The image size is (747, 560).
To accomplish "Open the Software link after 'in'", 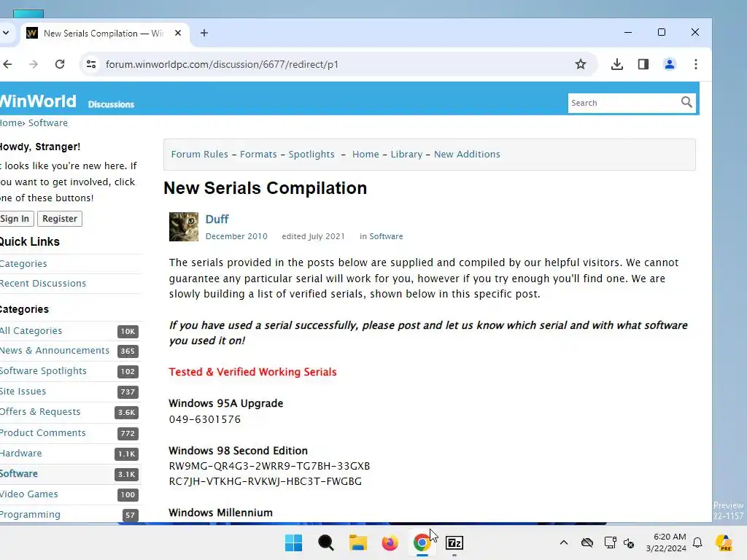I will [386, 236].
